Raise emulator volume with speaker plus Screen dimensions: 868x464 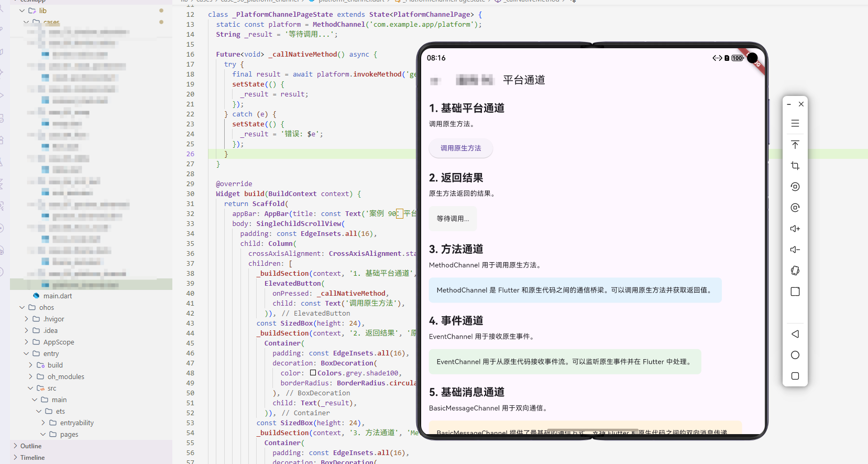pyautogui.click(x=795, y=229)
